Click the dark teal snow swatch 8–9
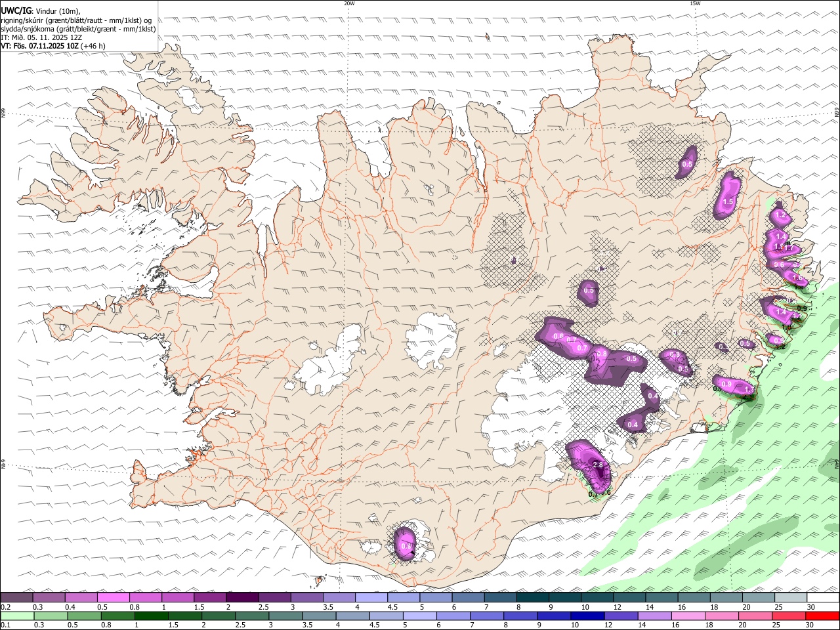Viewport: 840px width, 630px height. coord(533,597)
